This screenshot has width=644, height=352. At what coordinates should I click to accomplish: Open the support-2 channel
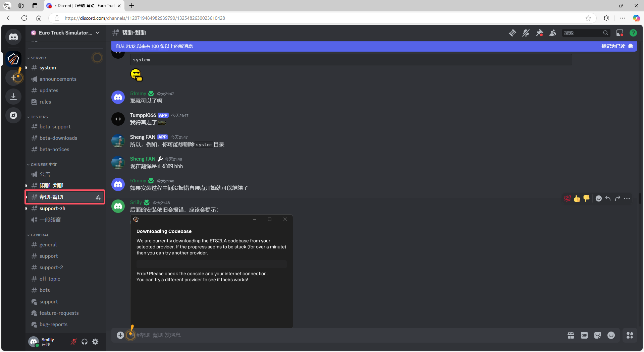[x=65, y=268]
